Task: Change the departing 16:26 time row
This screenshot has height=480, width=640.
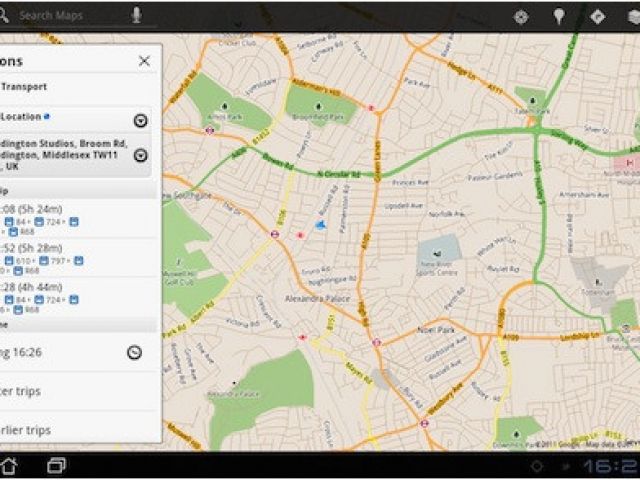Action: tap(78, 352)
